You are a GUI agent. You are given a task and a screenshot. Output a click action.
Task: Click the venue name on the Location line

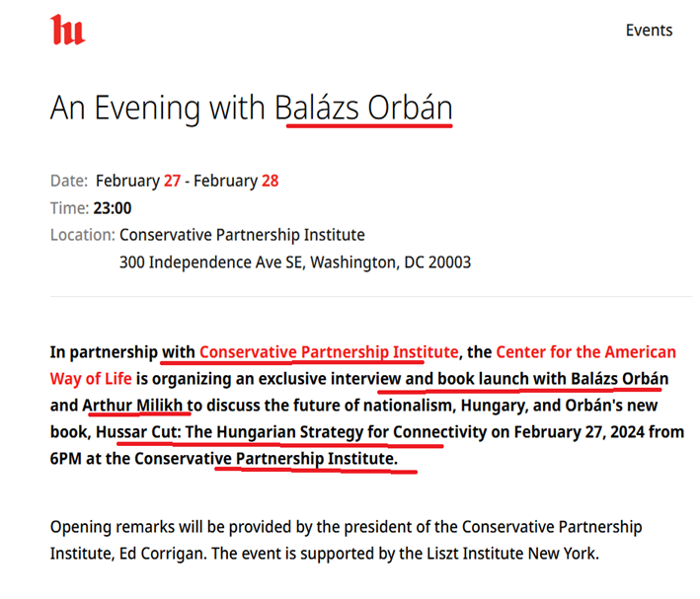pos(242,235)
